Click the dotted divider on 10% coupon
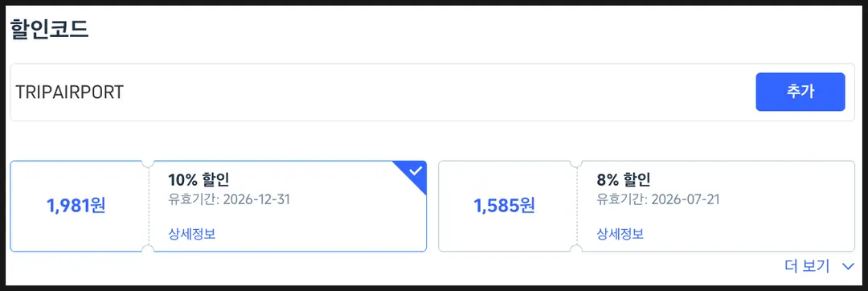868x291 pixels. (148, 207)
